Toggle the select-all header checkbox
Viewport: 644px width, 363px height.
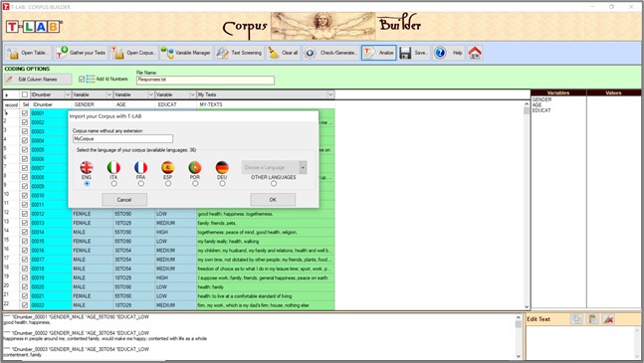25,94
